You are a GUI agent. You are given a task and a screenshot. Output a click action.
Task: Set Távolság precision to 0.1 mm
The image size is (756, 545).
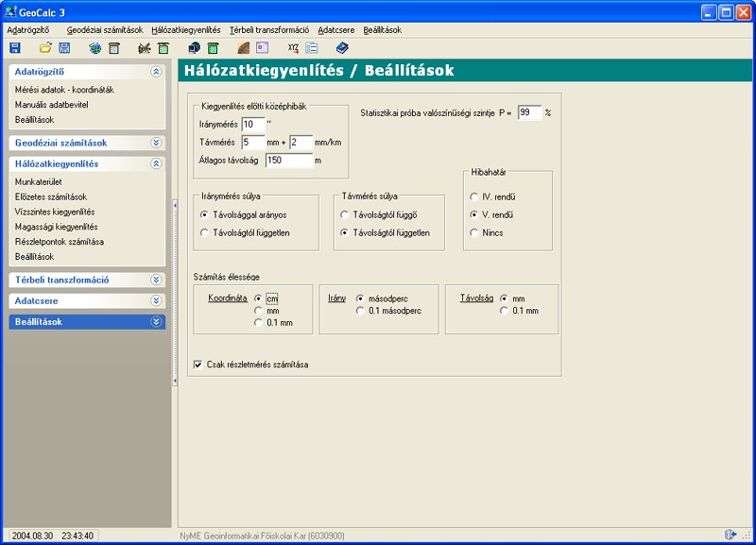pyautogui.click(x=519, y=311)
